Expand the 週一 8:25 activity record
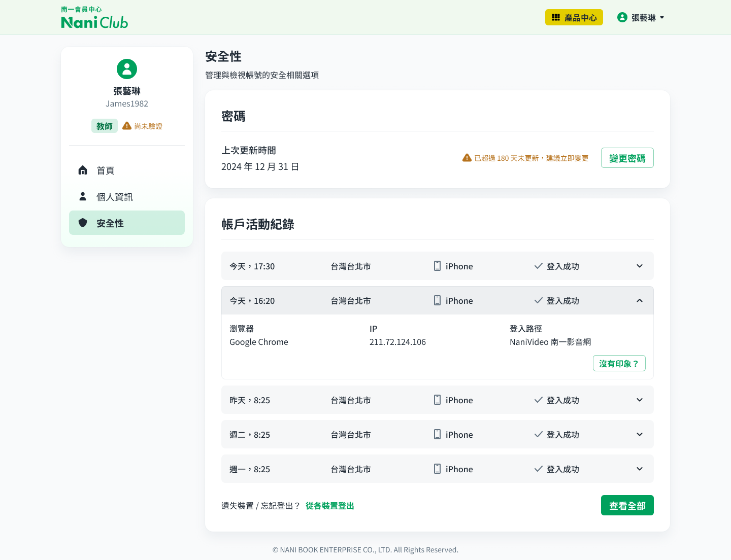Viewport: 731px width, 560px height. click(x=640, y=469)
